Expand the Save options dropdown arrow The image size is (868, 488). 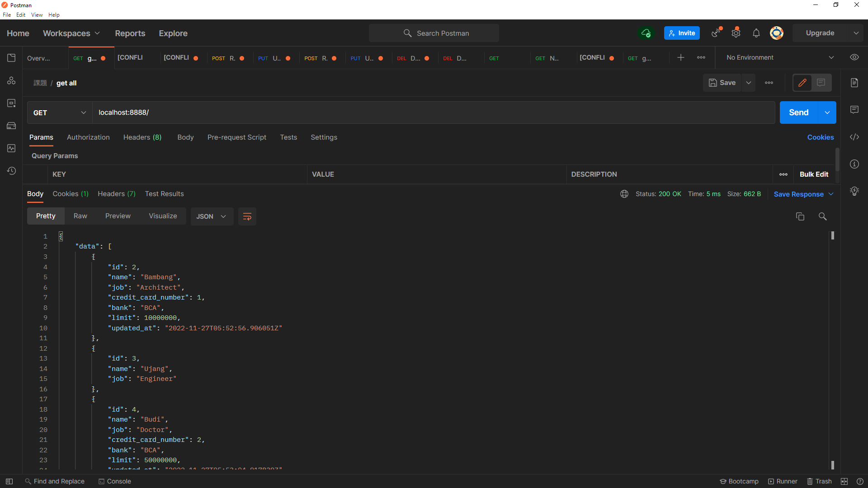click(x=749, y=83)
